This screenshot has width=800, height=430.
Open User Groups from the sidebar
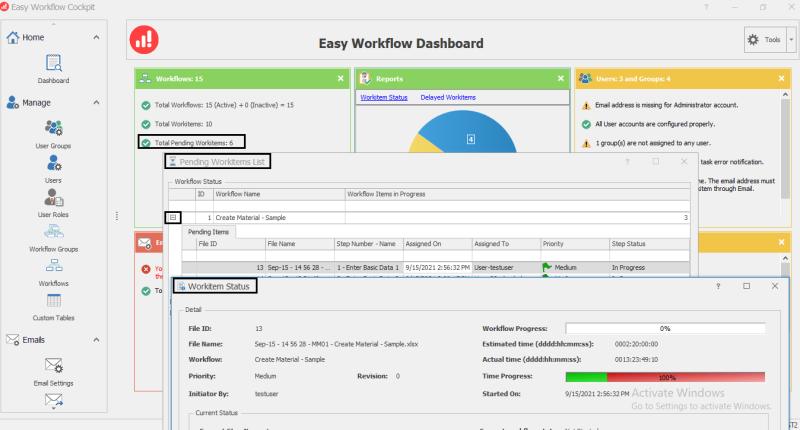click(x=53, y=131)
